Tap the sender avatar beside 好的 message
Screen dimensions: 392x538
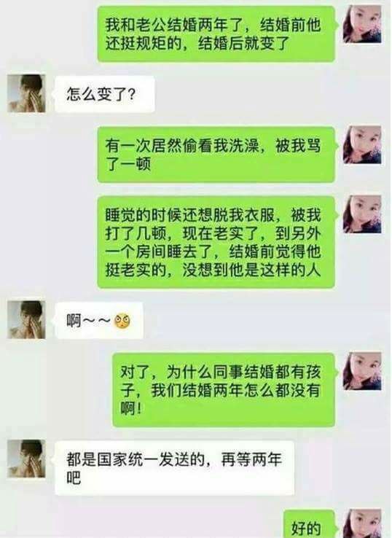click(x=362, y=523)
